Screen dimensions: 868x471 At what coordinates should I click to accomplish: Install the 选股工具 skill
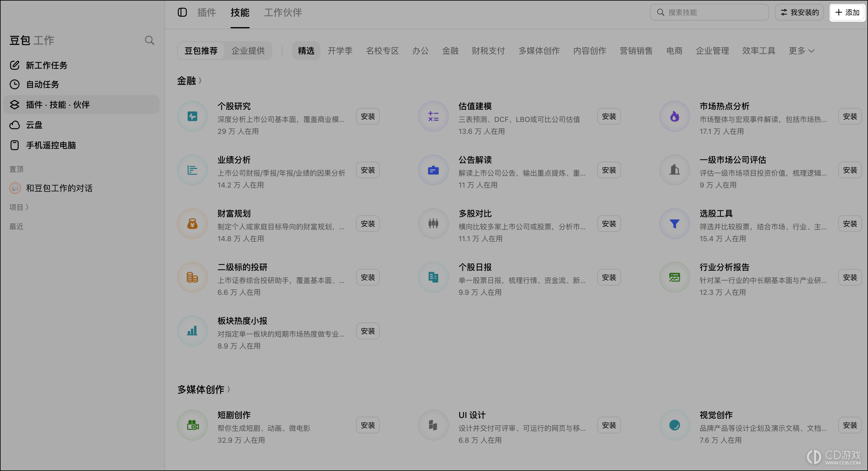[850, 224]
